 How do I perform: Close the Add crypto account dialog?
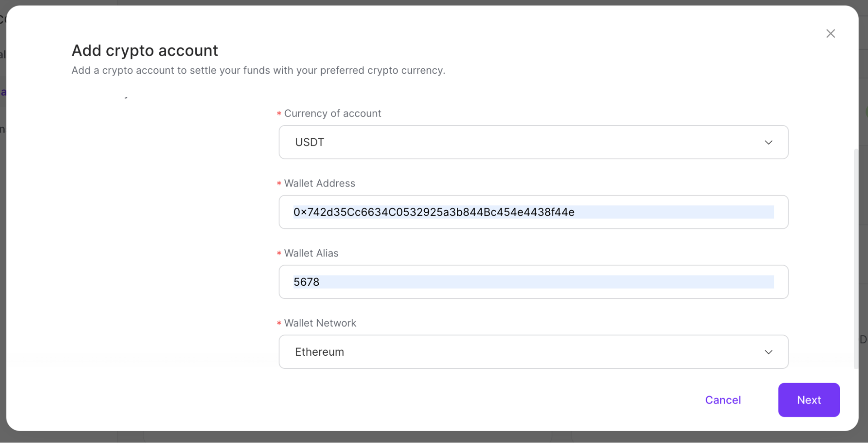[x=830, y=33]
